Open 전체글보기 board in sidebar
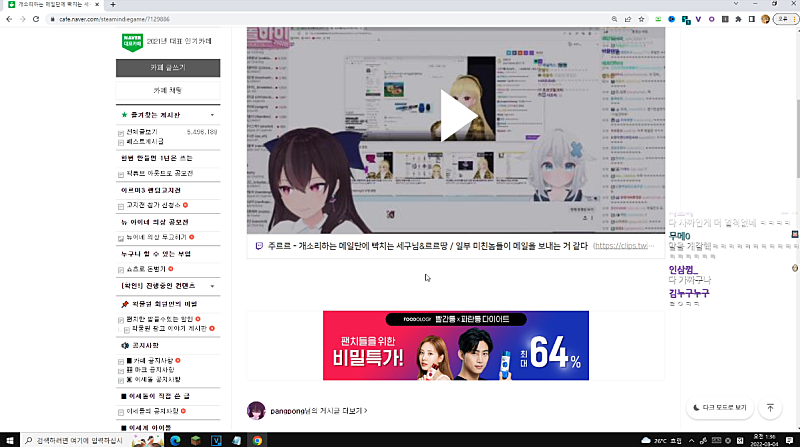 click(x=142, y=132)
